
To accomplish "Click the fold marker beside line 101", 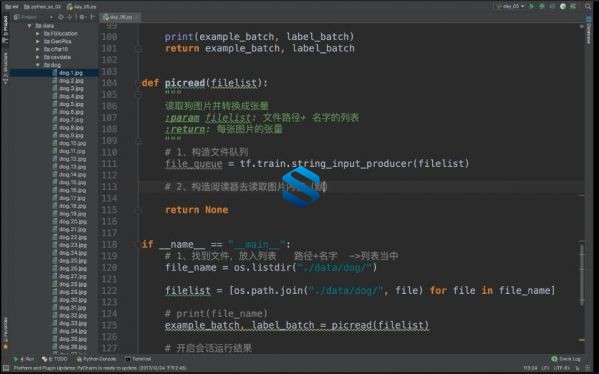I will (x=139, y=49).
